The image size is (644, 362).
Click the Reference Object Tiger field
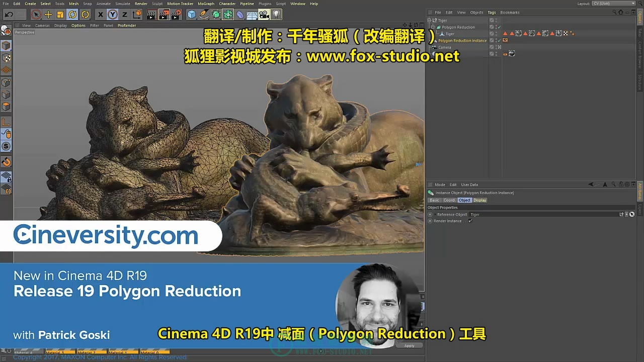(x=543, y=214)
